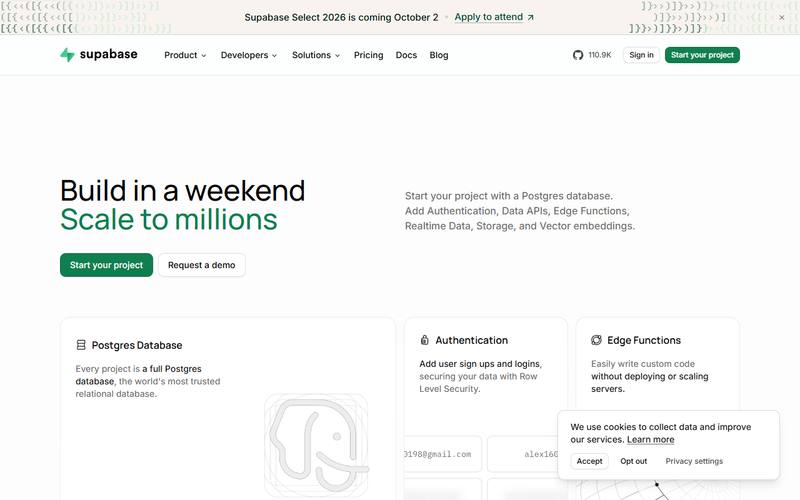Click the Postgres Database card title
The image size is (800, 500).
137,345
